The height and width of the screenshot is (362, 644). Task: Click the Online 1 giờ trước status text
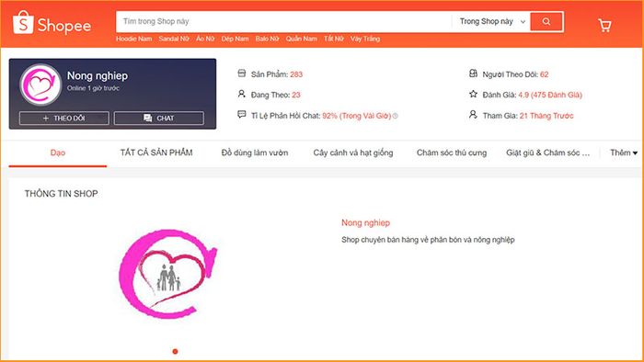pyautogui.click(x=93, y=88)
